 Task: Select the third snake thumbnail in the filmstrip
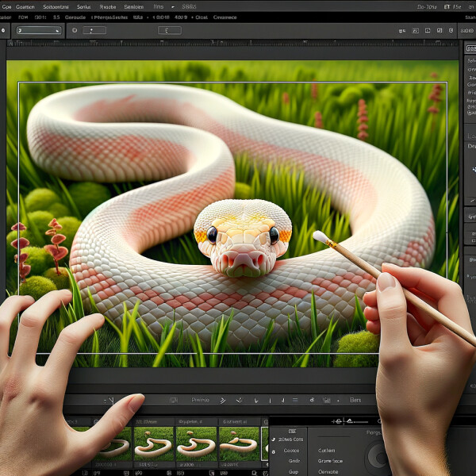pos(196,445)
